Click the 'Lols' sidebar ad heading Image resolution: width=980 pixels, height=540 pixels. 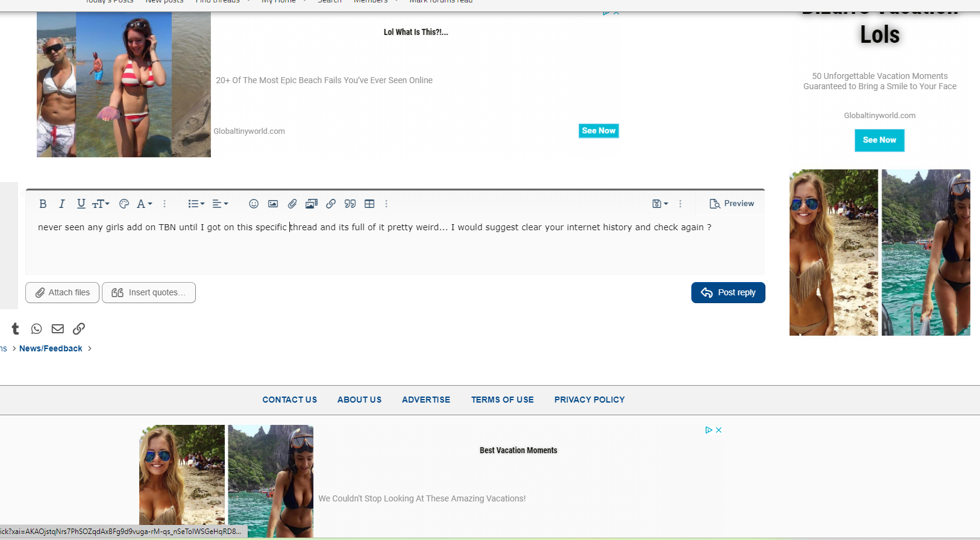coord(880,34)
